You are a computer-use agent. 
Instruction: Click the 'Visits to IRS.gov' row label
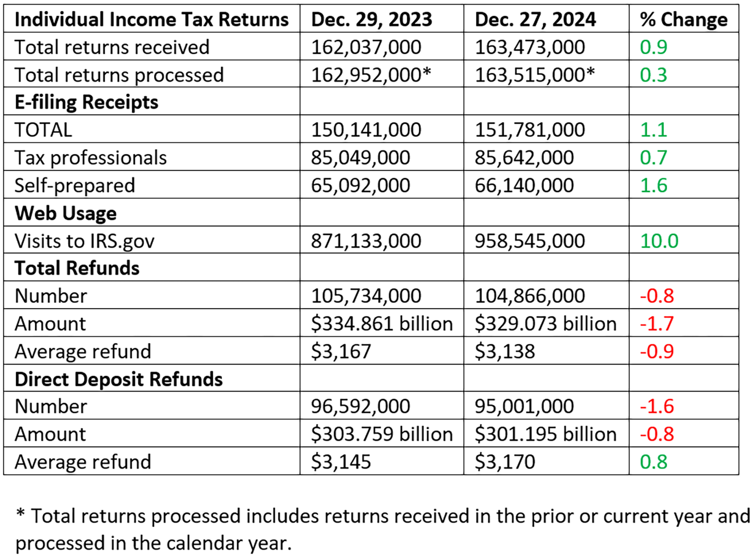(x=85, y=241)
